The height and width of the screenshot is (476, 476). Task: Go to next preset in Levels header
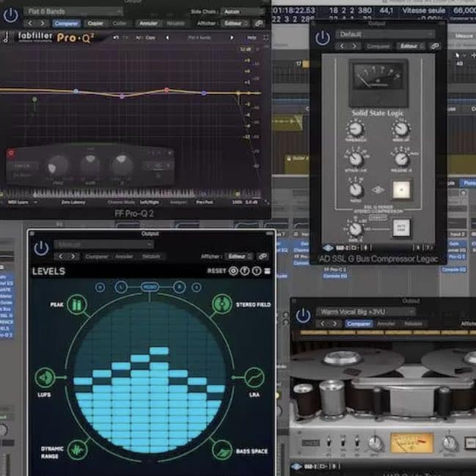click(73, 257)
